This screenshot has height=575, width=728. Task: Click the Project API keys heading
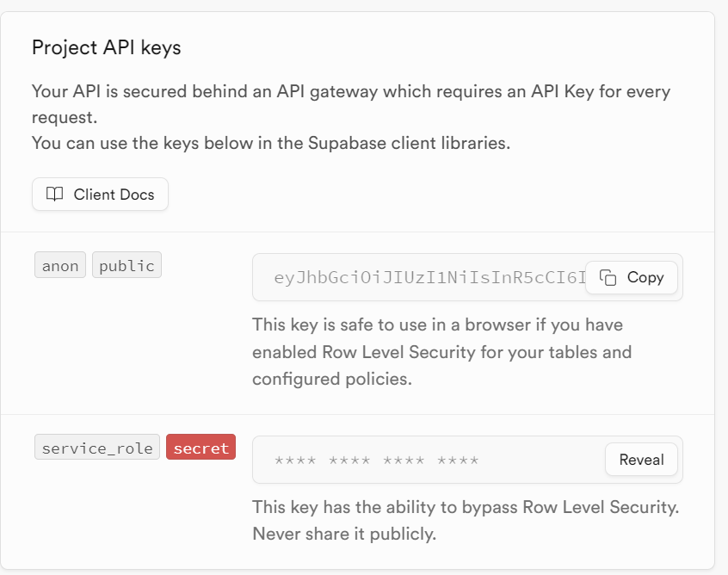pyautogui.click(x=107, y=48)
